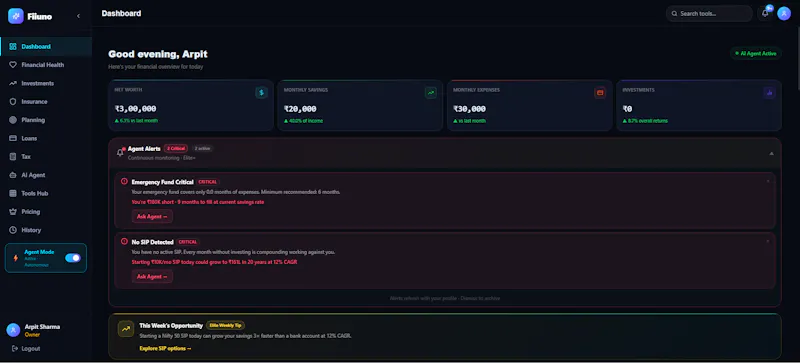Screen dimensions: 800x363
Task: Click the Financial Health heart icon
Action: point(13,65)
